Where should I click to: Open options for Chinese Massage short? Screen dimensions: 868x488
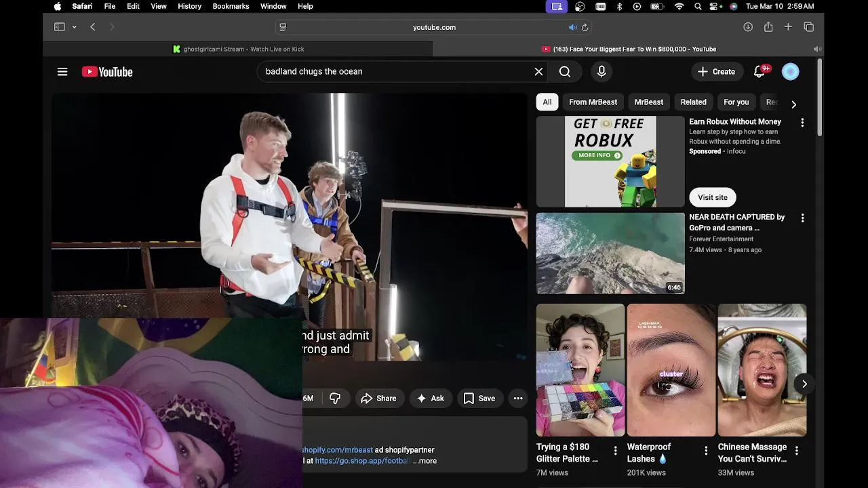point(797,451)
